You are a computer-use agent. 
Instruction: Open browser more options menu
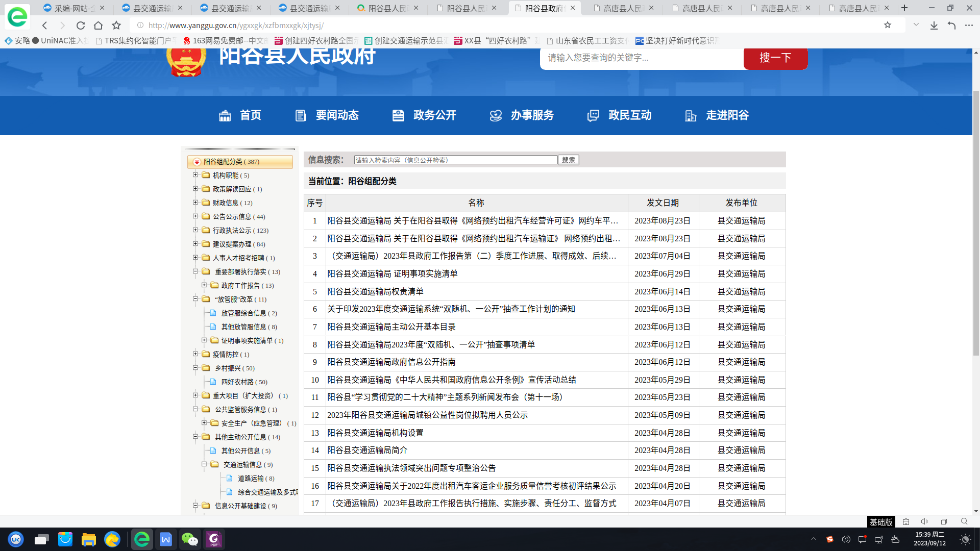969,26
